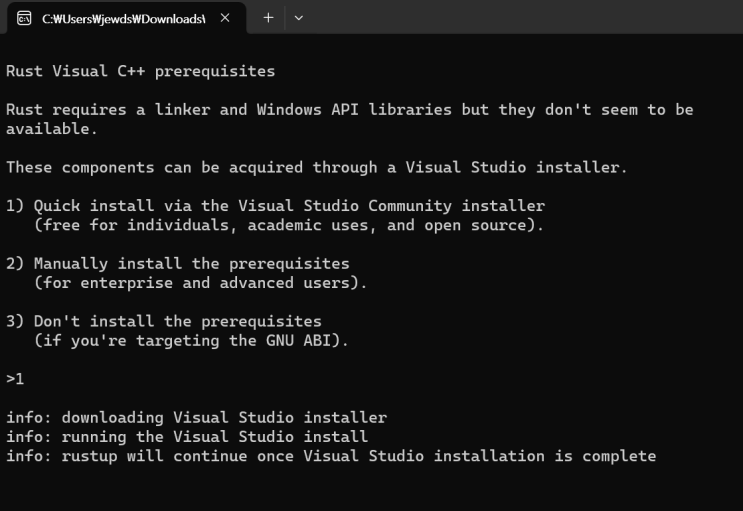Click option '3) Don't install the prerequisites'
This screenshot has height=511, width=743.
tap(163, 321)
